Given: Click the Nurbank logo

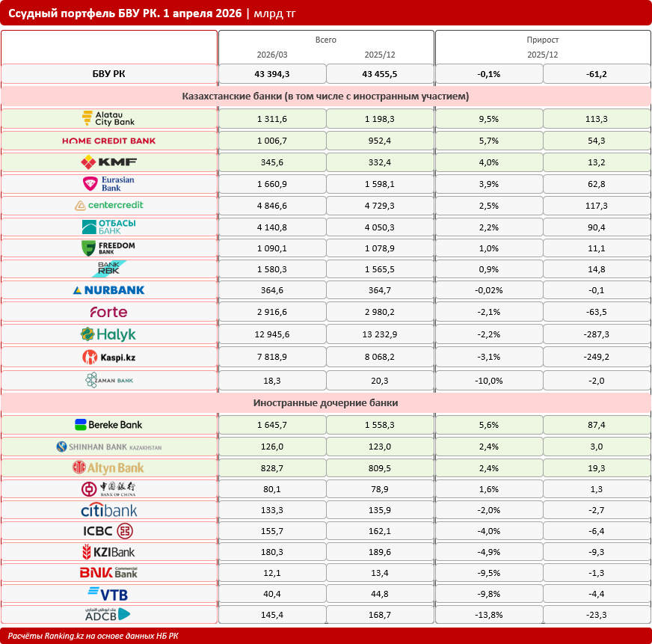Looking at the screenshot, I should click(108, 290).
